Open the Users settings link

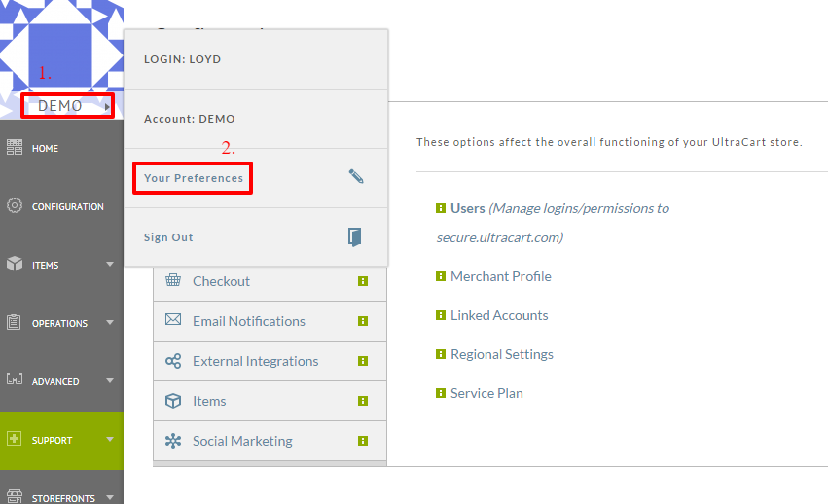pos(467,208)
